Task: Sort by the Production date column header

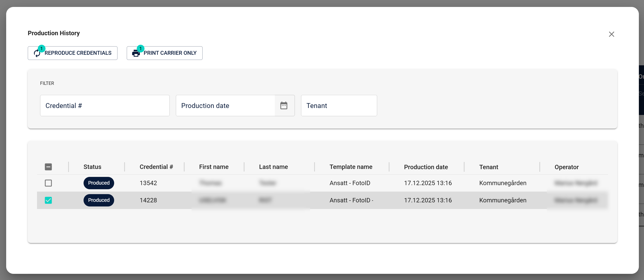Action: [426, 167]
